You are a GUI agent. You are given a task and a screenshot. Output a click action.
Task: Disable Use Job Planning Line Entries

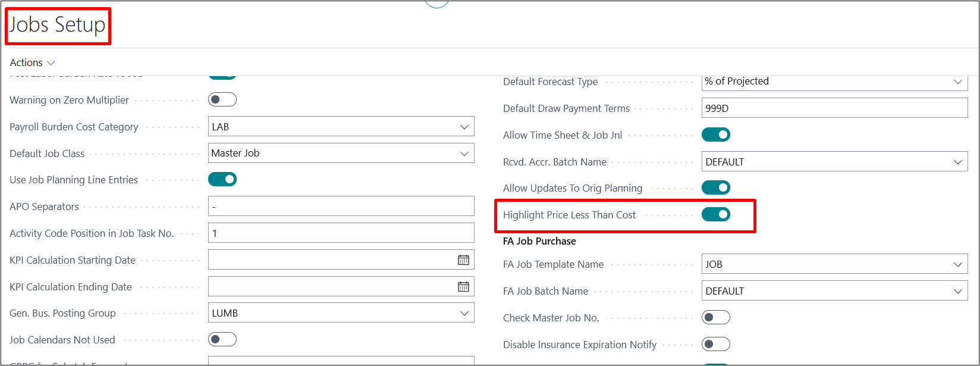point(222,180)
